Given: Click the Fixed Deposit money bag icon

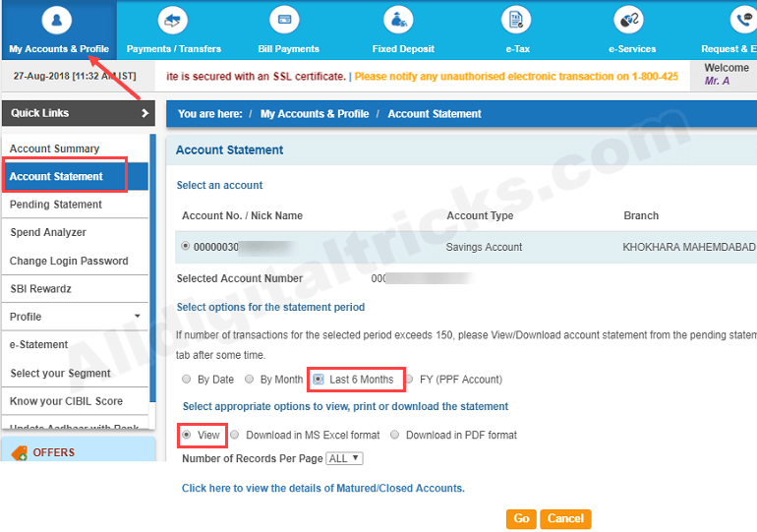Looking at the screenshot, I should tap(398, 21).
